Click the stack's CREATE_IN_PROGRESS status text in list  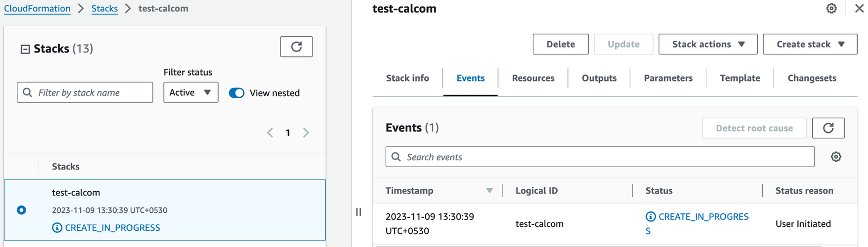(x=112, y=227)
